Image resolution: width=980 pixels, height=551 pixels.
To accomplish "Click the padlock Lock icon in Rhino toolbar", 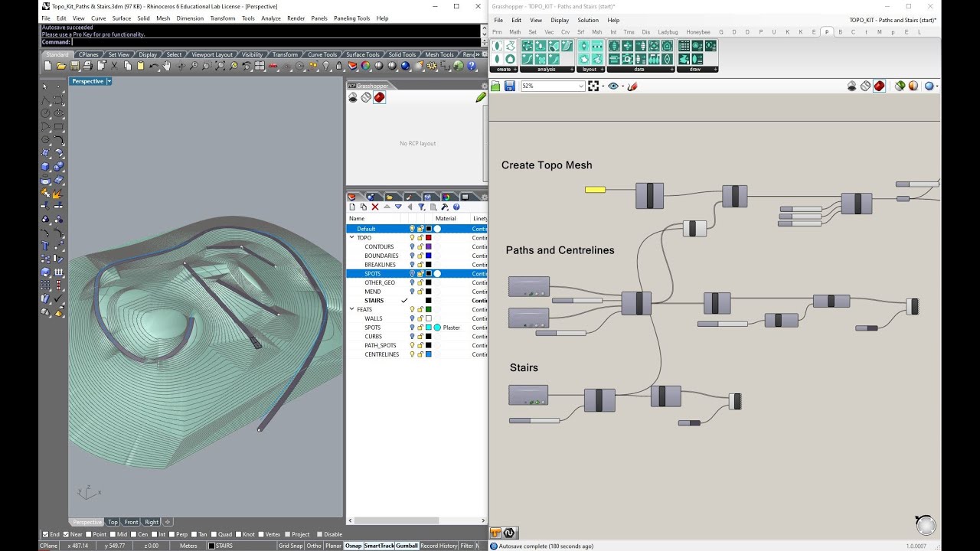I will click(x=338, y=67).
